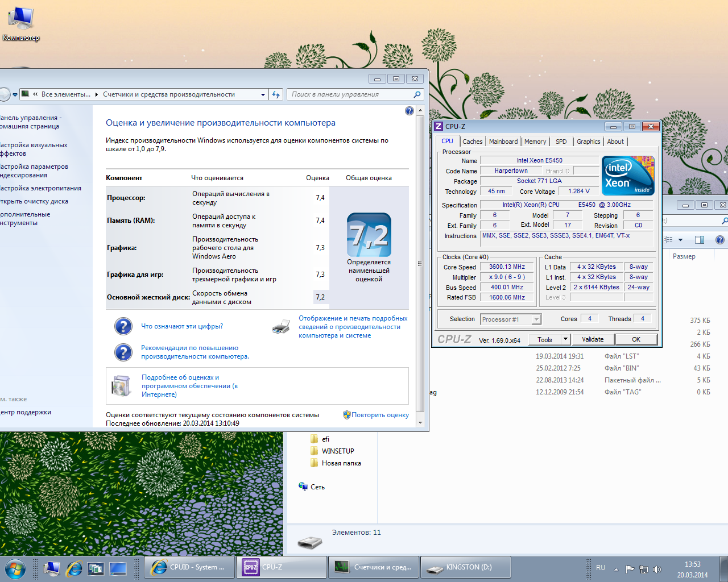728x582 pixels.
Task: Click the performance window vertical scrollbar
Action: point(420,263)
